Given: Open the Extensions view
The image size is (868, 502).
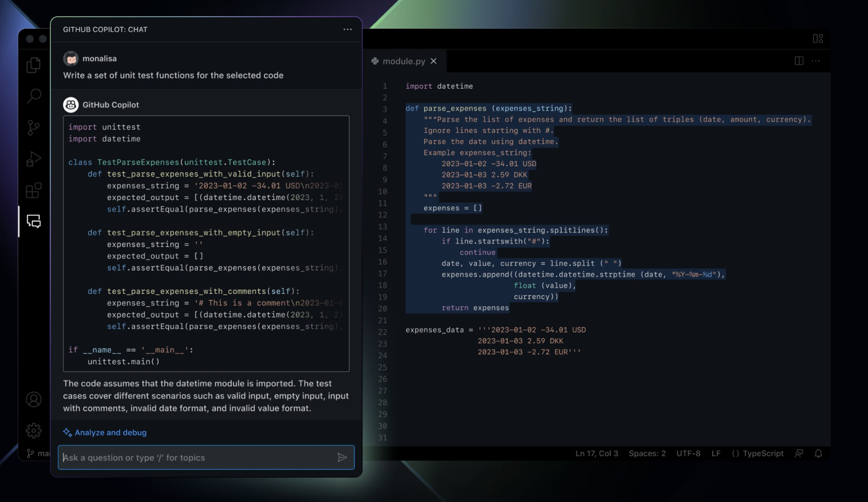Looking at the screenshot, I should 33,191.
